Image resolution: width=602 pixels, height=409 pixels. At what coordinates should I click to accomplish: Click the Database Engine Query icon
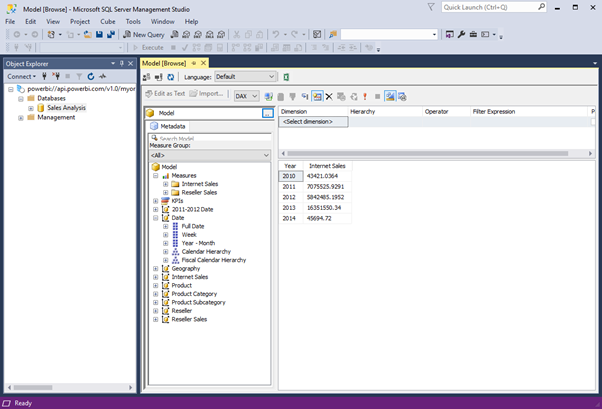[175, 35]
